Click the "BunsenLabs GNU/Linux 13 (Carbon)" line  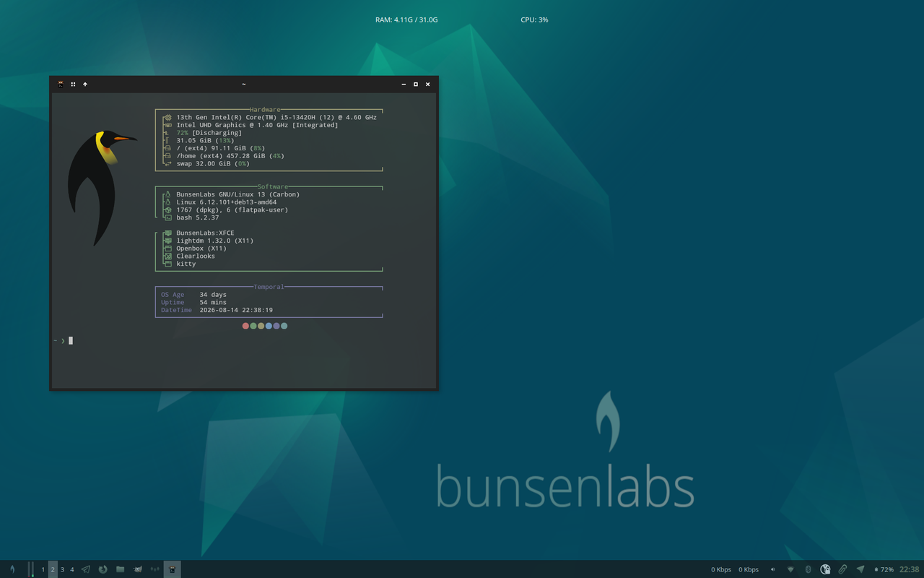[238, 194]
